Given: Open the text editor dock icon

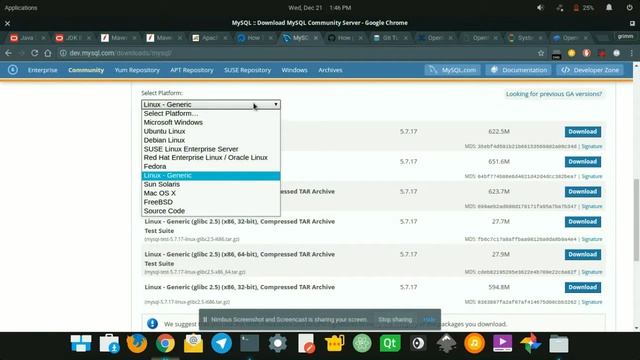Looking at the screenshot, I should pos(306,343).
